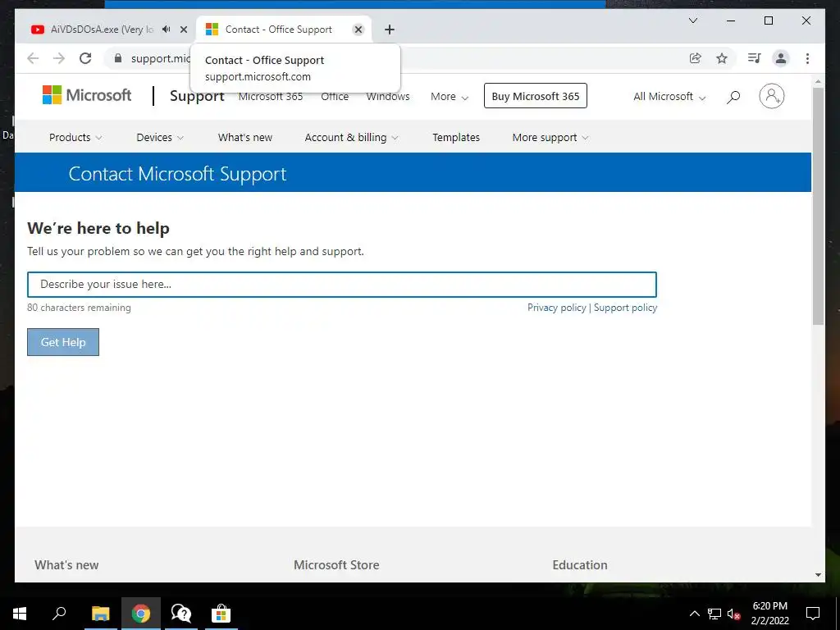The height and width of the screenshot is (630, 840).
Task: Click the scrollbar down arrow
Action: (818, 575)
